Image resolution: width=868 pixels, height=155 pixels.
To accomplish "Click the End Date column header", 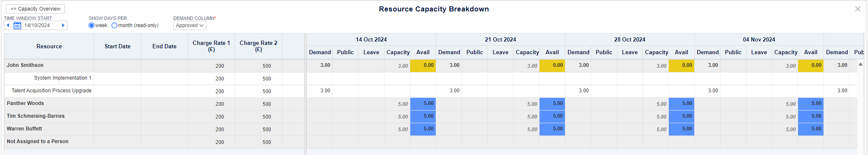I will 164,46.
